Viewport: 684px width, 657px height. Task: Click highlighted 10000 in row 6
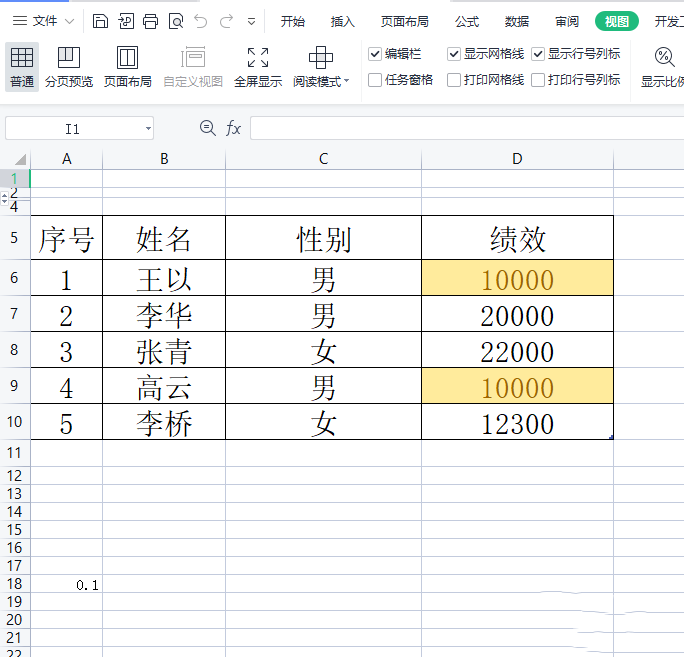pos(517,278)
